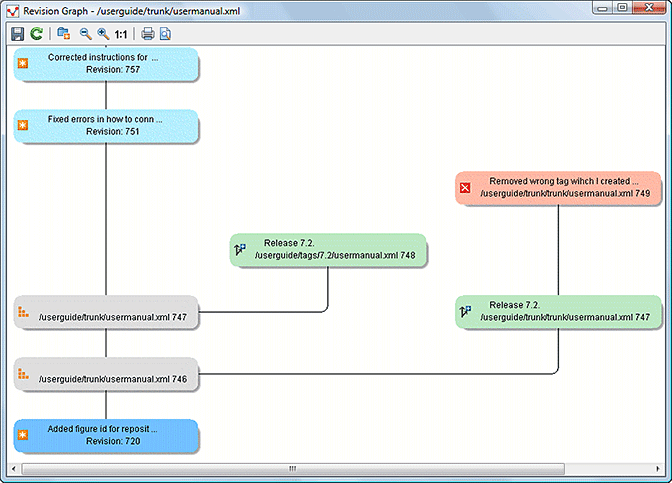Click the red delete icon on node 749
Image resolution: width=672 pixels, height=483 pixels.
point(464,188)
